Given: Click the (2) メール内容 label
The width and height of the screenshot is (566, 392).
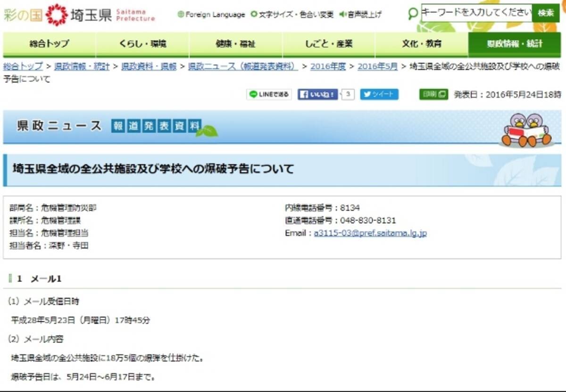Looking at the screenshot, I should click(35, 339).
